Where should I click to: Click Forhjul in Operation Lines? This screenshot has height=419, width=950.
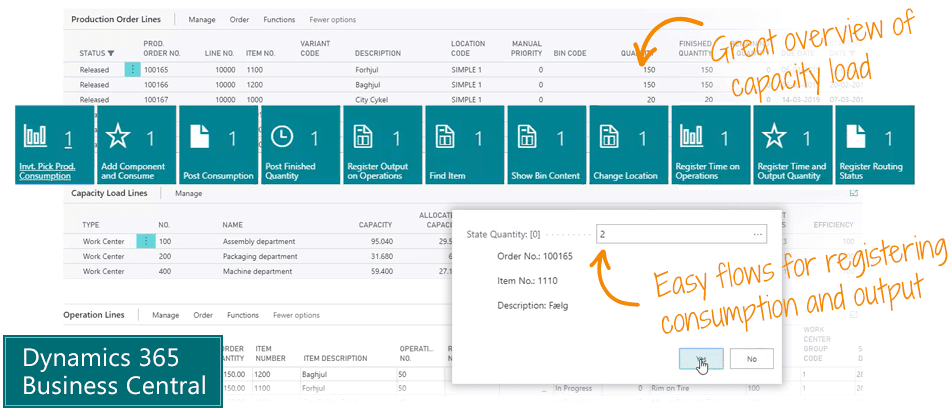pyautogui.click(x=314, y=388)
